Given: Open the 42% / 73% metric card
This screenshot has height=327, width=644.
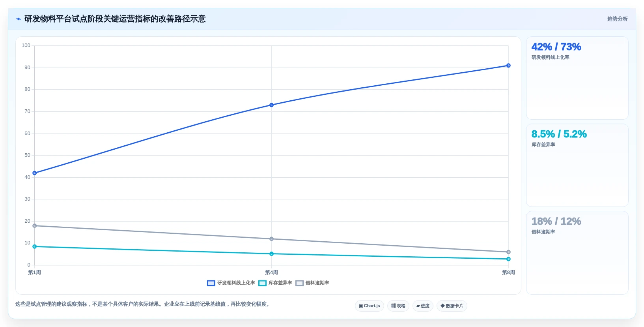Looking at the screenshot, I should [577, 78].
